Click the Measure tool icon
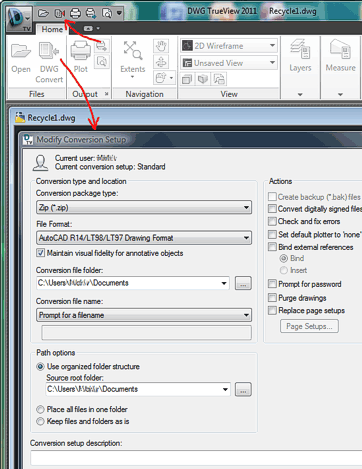 [x=341, y=49]
